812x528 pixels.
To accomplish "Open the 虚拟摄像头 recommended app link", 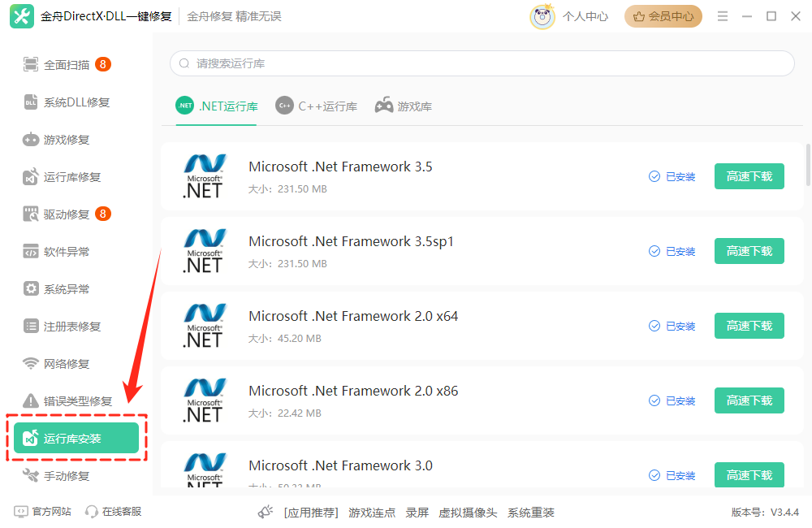I will [x=468, y=513].
